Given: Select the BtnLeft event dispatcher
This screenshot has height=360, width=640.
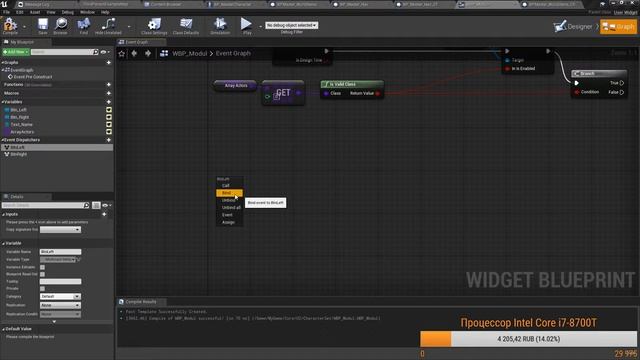Looking at the screenshot, I should pos(56,147).
